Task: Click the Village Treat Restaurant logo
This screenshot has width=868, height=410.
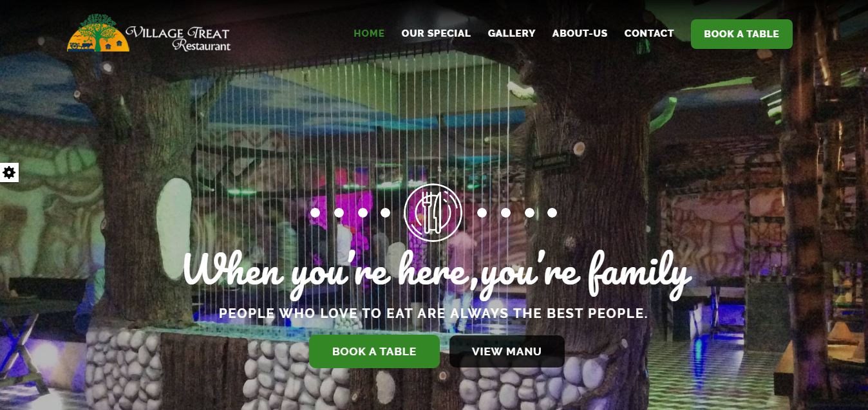Action: click(148, 33)
